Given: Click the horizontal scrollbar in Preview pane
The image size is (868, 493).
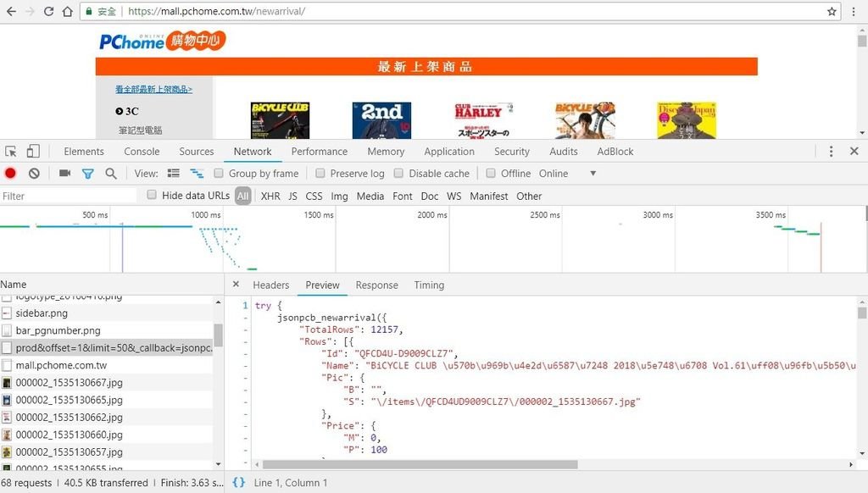Looking at the screenshot, I should point(420,464).
